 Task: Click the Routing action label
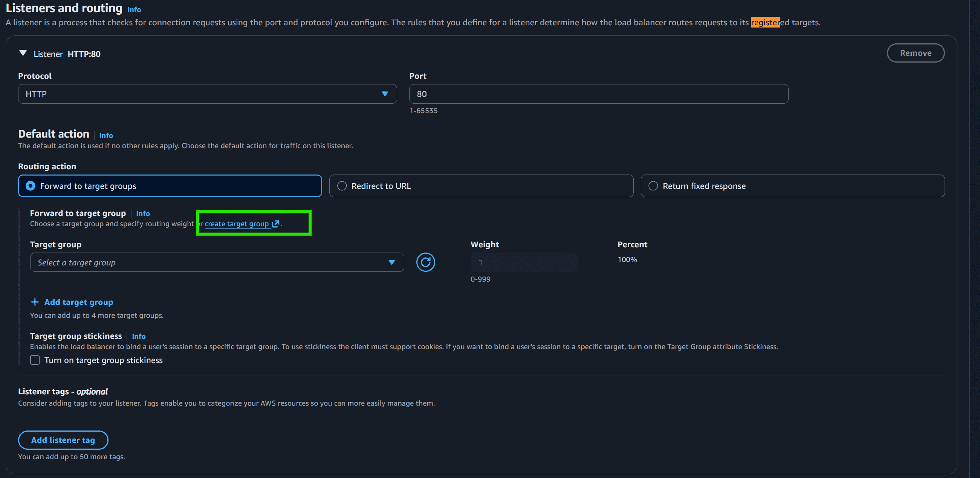tap(47, 166)
